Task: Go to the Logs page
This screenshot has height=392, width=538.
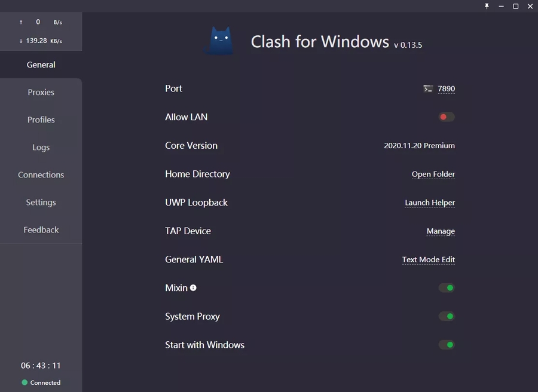Action: [x=41, y=147]
